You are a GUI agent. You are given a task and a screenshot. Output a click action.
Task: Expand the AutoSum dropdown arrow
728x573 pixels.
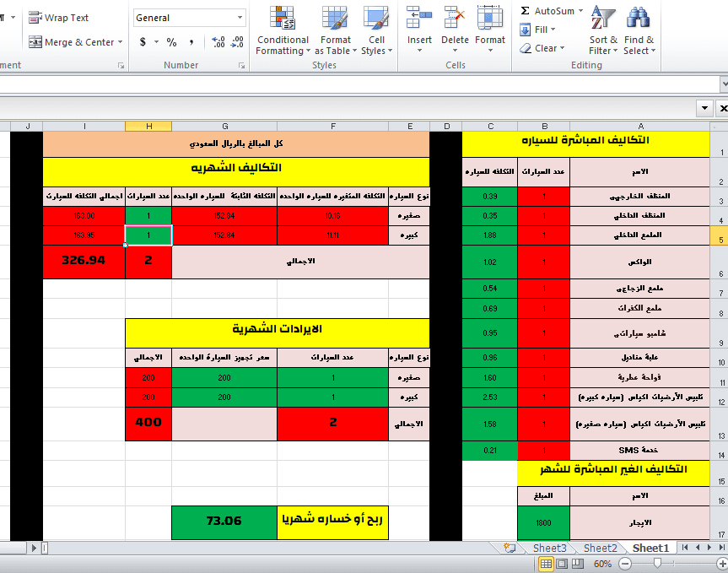[581, 11]
